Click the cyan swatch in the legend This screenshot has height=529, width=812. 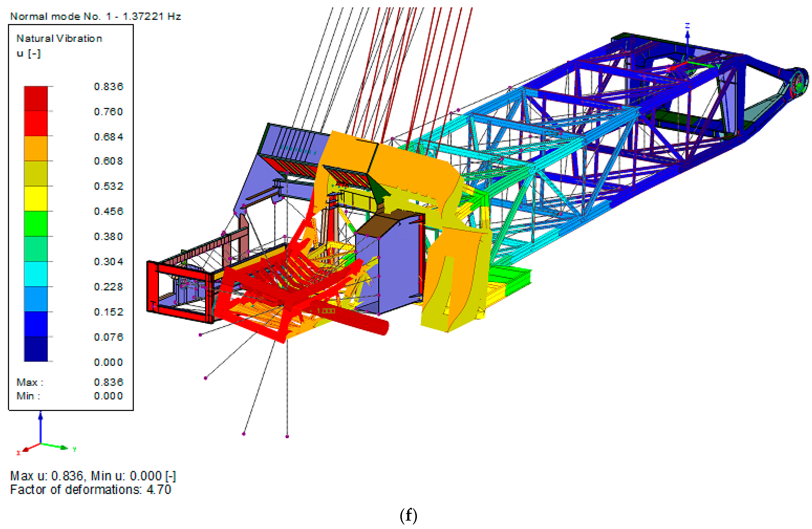36,274
